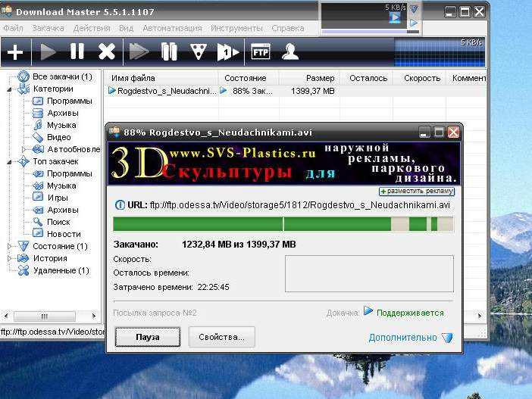Click the URL info icon
The image size is (532, 399).
(x=120, y=205)
